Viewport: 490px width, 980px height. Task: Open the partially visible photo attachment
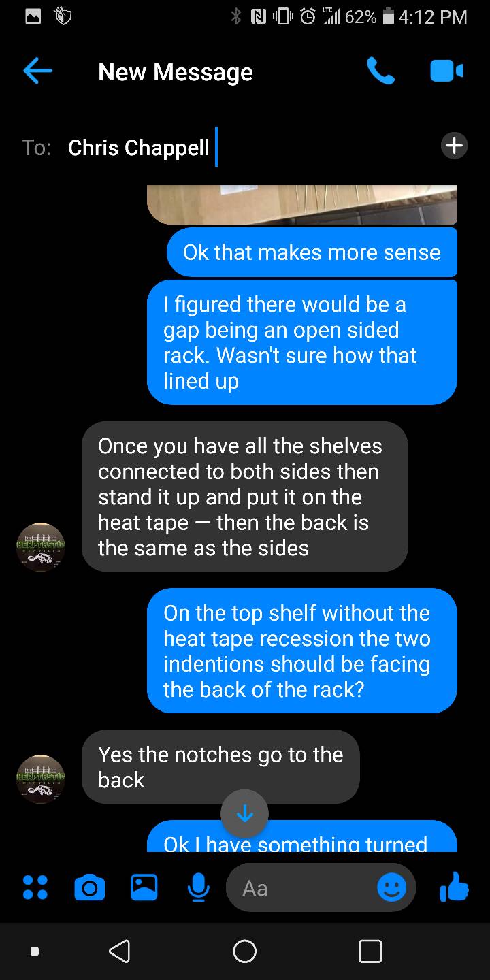pyautogui.click(x=302, y=204)
